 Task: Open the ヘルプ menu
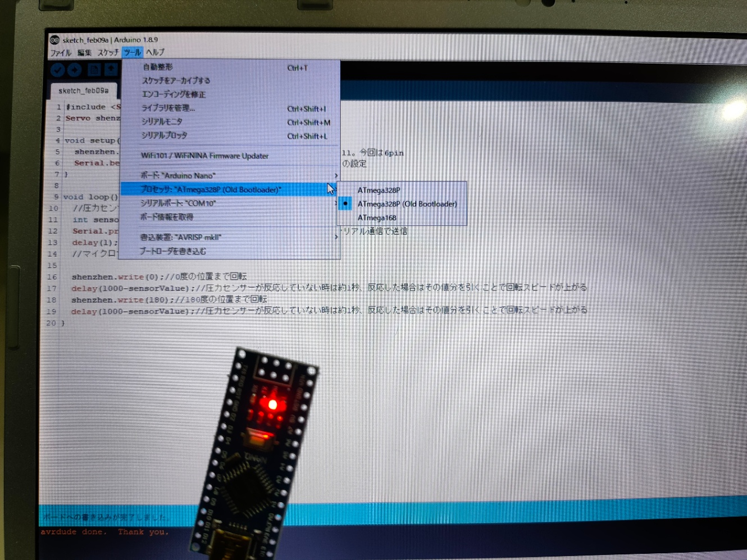[156, 52]
